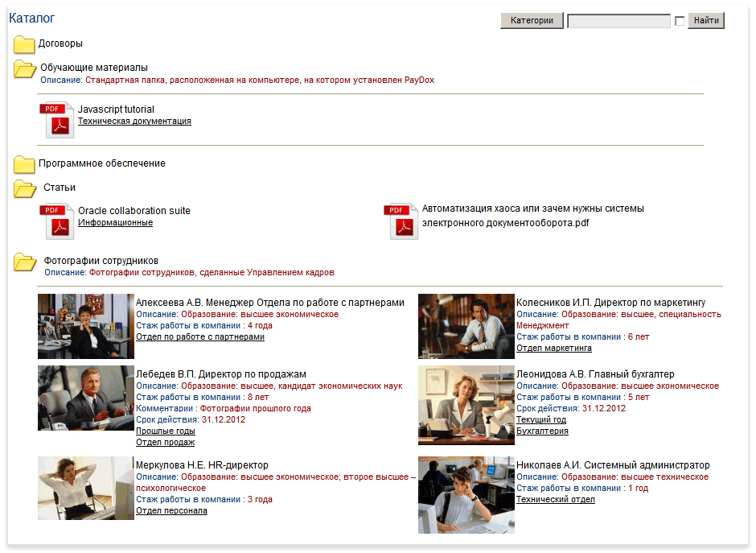Screen dimensions: 756x553
Task: Toggle the checkbox next to the Найти button
Action: (680, 21)
